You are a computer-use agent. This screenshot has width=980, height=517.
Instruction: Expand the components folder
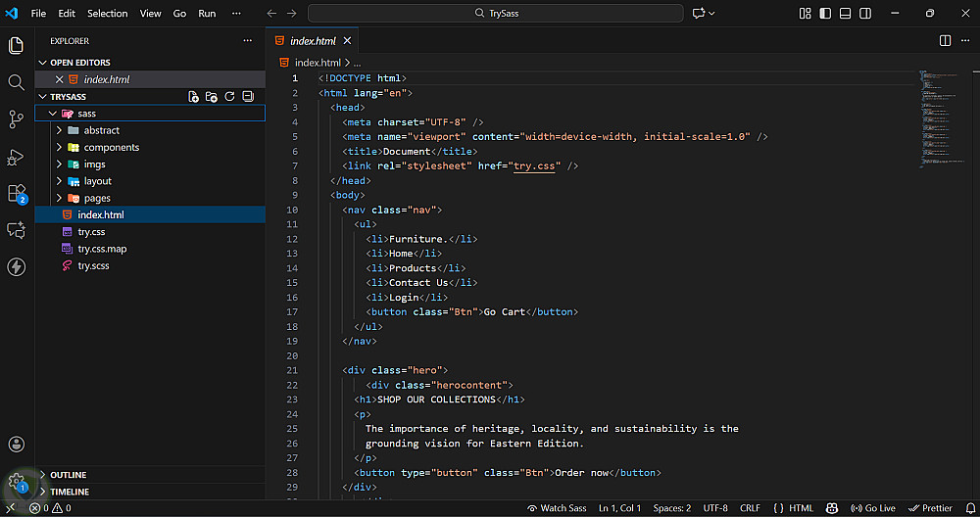(x=111, y=147)
